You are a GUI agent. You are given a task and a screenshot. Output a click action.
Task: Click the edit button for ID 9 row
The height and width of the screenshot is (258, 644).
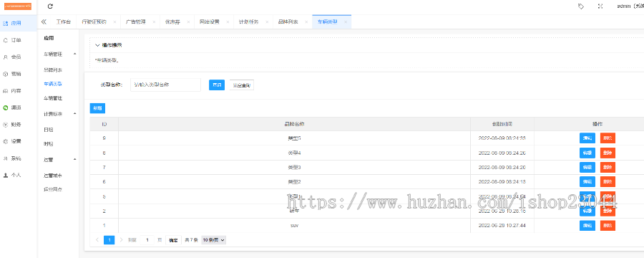tap(587, 138)
